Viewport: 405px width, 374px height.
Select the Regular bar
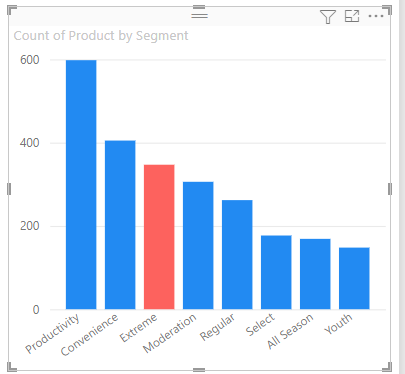tap(237, 255)
